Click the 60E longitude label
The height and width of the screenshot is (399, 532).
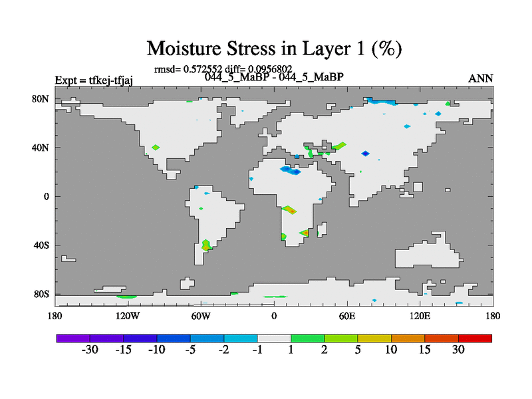click(347, 317)
